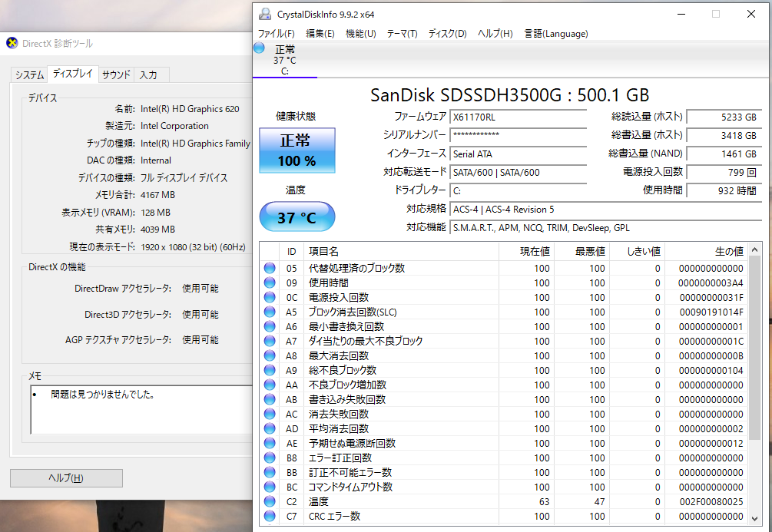Switch to システム tab in DirectX tool

(29, 74)
